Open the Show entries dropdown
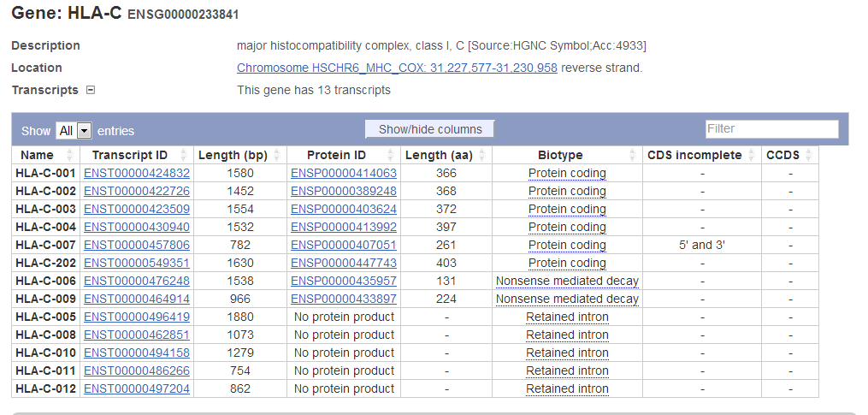 pyautogui.click(x=74, y=131)
